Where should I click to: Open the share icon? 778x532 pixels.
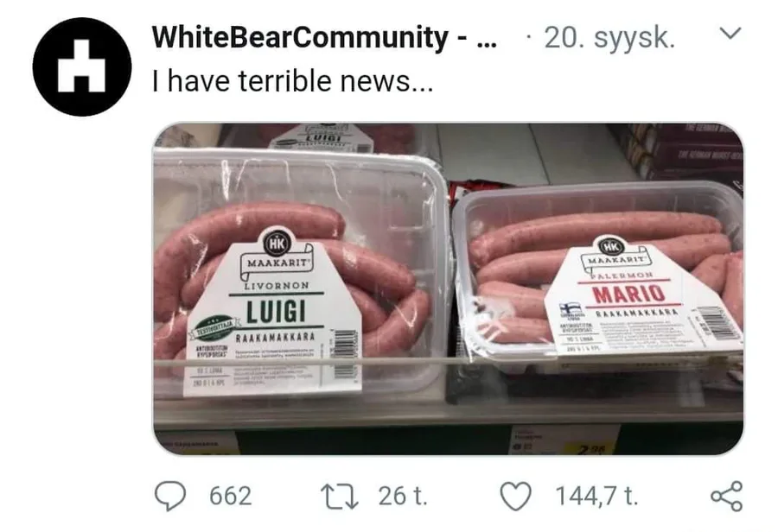[x=727, y=496]
